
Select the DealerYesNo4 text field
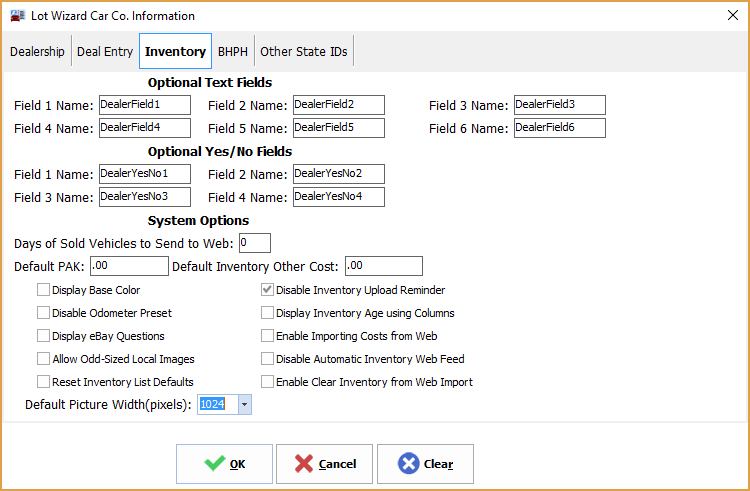tap(339, 196)
